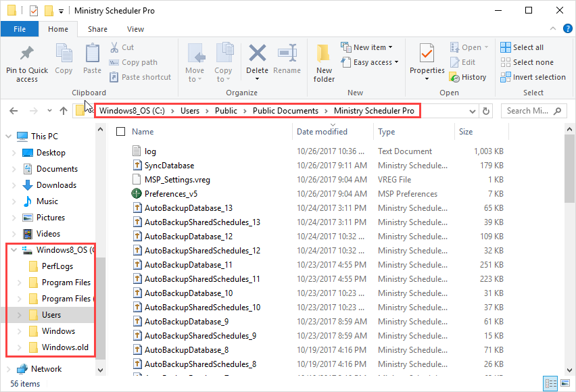Open Properties from the ribbon
576x392 pixels.
coord(427,54)
